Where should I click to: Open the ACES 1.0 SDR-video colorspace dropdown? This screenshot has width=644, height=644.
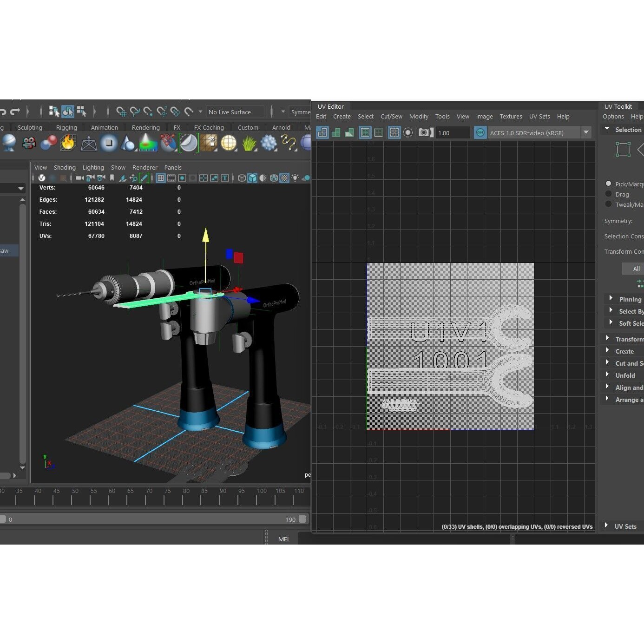click(586, 132)
